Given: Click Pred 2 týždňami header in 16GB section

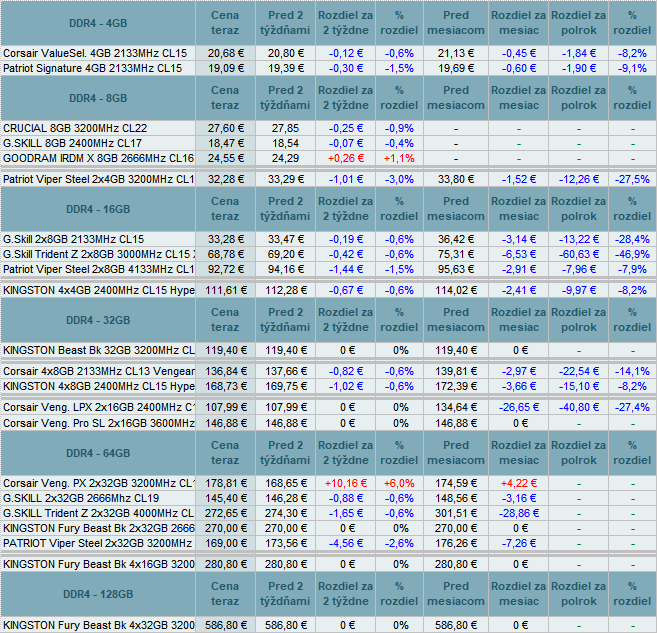Looking at the screenshot, I should 285,209.
